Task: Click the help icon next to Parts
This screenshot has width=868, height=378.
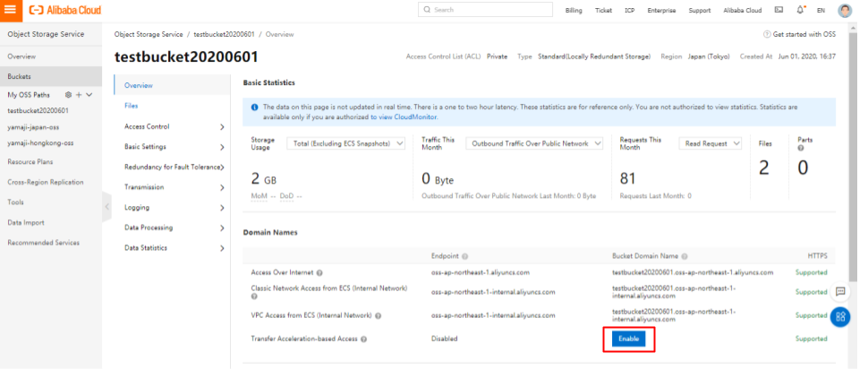Action: (x=801, y=148)
